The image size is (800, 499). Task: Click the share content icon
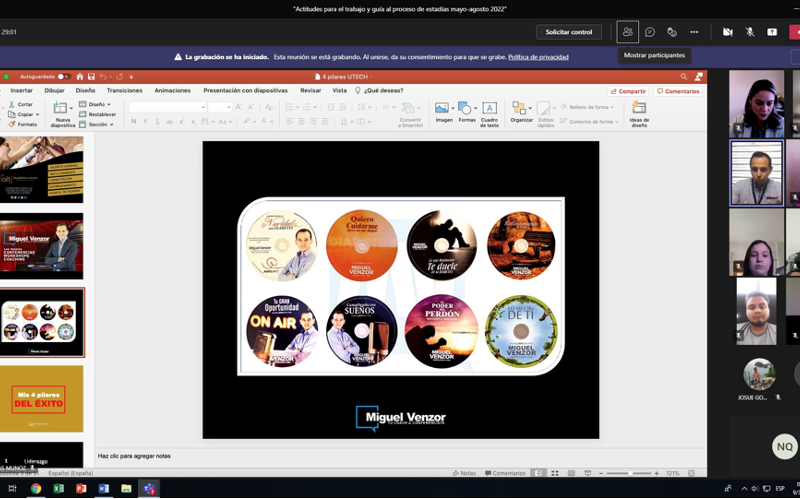(x=772, y=32)
